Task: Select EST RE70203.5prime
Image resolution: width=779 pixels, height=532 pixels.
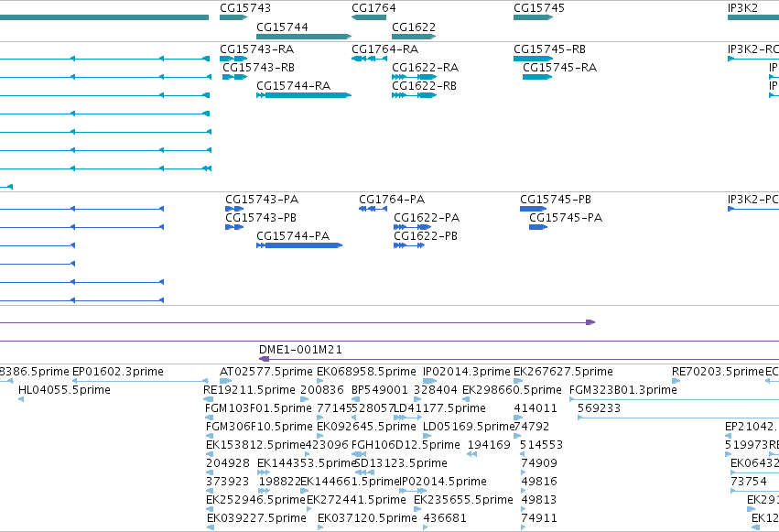Action: click(x=718, y=372)
